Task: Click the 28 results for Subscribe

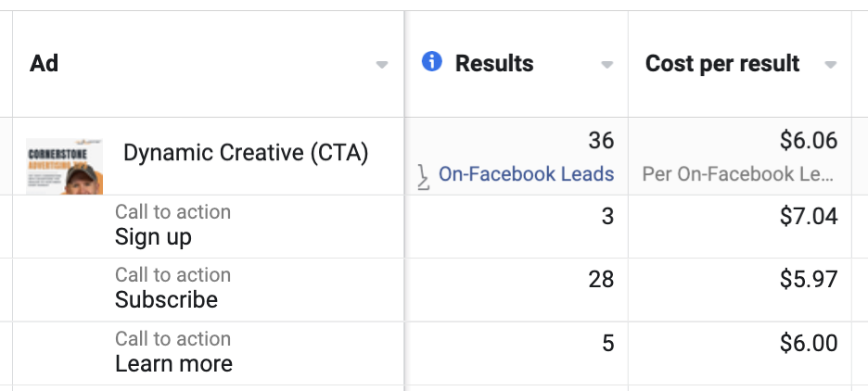Action: (601, 279)
